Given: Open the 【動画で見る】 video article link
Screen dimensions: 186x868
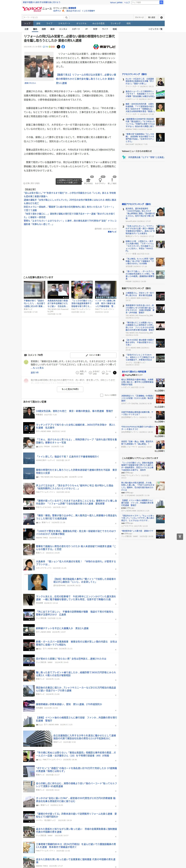Looking at the screenshot, I should [x=86, y=79].
